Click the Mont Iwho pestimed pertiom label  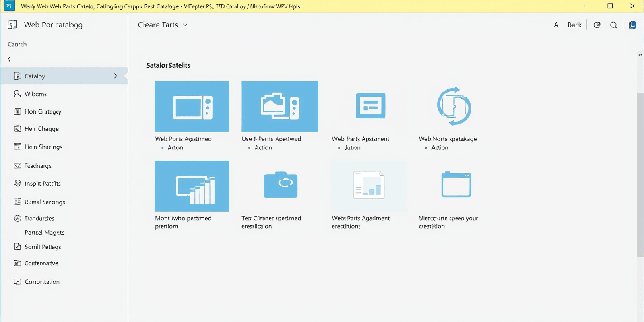point(183,222)
